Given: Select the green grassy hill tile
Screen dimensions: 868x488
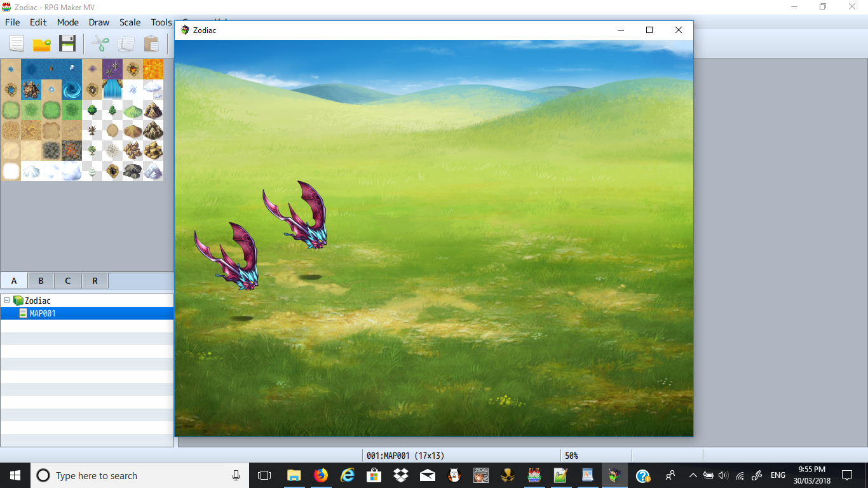Looking at the screenshot, I should [x=133, y=110].
